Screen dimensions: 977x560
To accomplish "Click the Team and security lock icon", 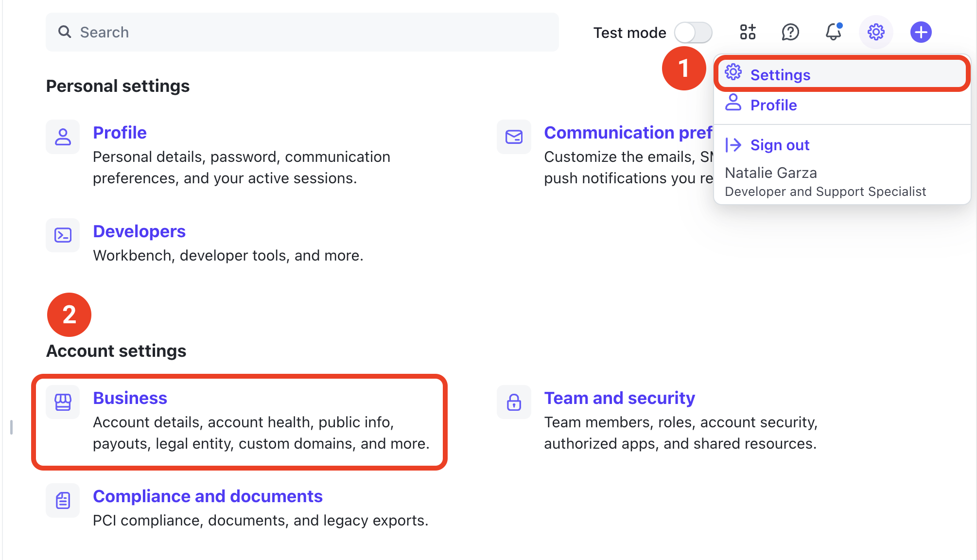I will (514, 402).
